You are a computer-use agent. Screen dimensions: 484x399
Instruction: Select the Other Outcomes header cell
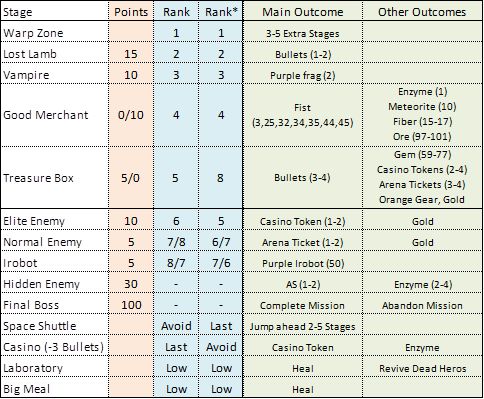coord(422,12)
